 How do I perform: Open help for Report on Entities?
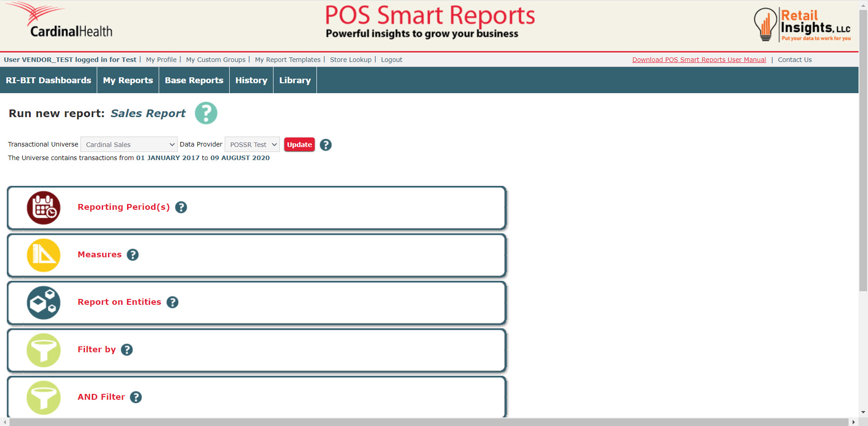tap(172, 302)
